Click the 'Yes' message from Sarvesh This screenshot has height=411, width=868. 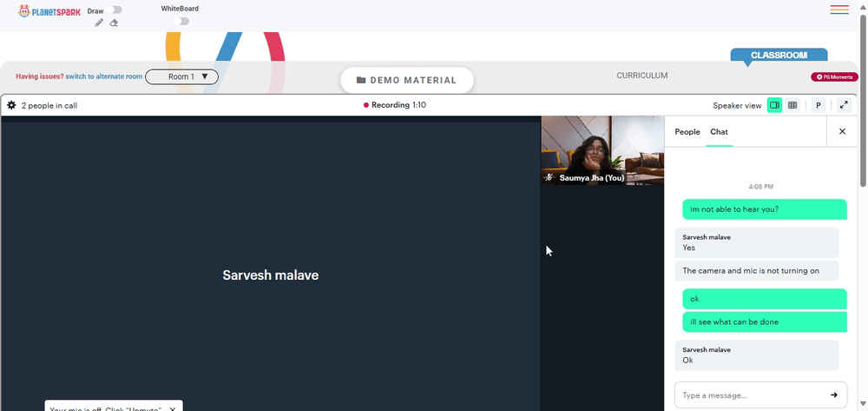[x=757, y=242]
